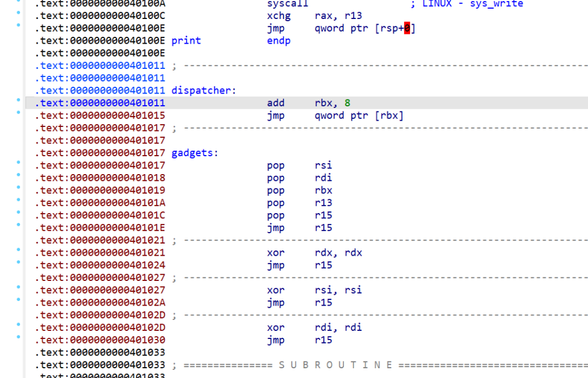This screenshot has width=588, height=378.
Task: Click the endp keyword
Action: click(x=278, y=41)
